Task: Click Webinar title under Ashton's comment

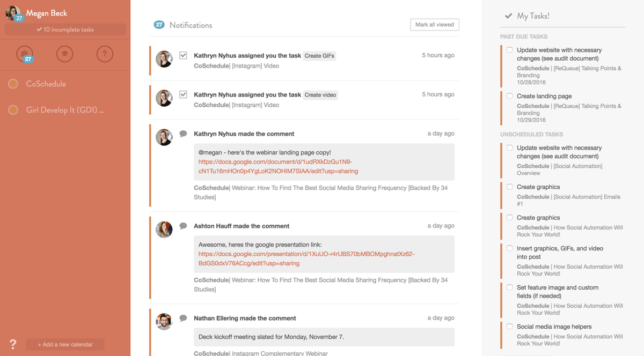Action: (320, 285)
